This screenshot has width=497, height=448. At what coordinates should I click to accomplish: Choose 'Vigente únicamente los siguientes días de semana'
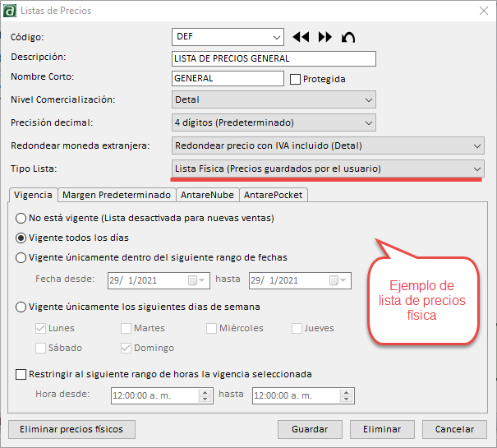[x=22, y=307]
